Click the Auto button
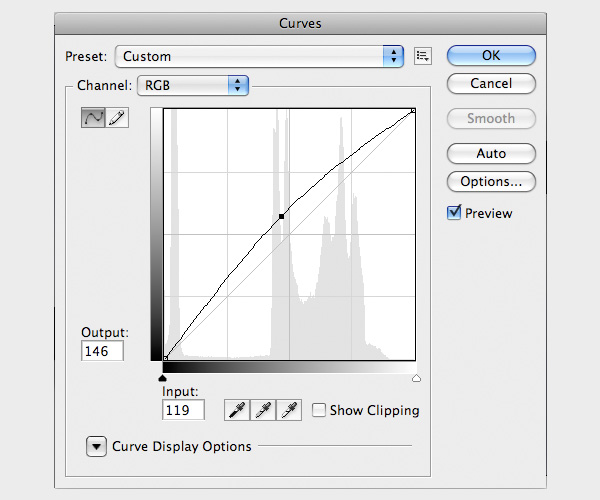 tap(491, 154)
